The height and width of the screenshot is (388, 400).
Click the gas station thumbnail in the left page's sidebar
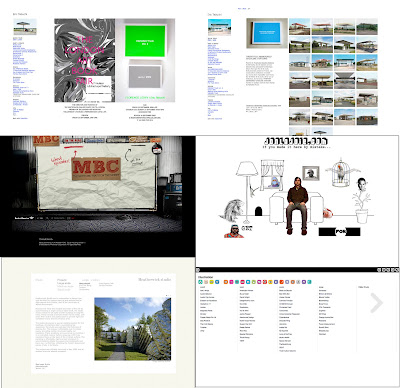click(25, 27)
